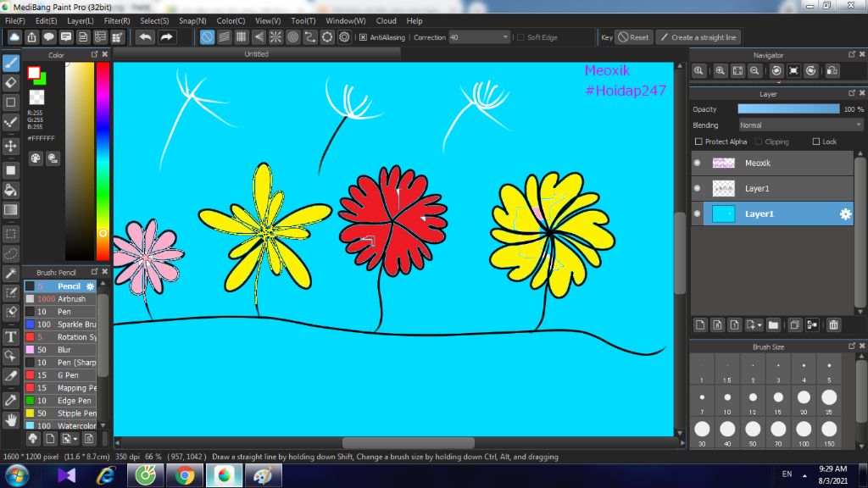868x488 pixels.
Task: Click the Meoxik layer thumbnail
Action: [724, 164]
